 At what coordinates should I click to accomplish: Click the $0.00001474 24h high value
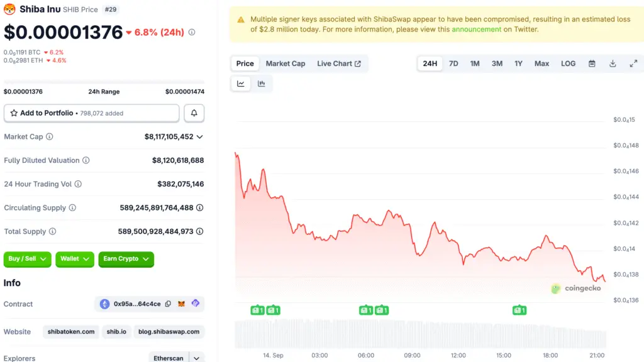pyautogui.click(x=185, y=92)
